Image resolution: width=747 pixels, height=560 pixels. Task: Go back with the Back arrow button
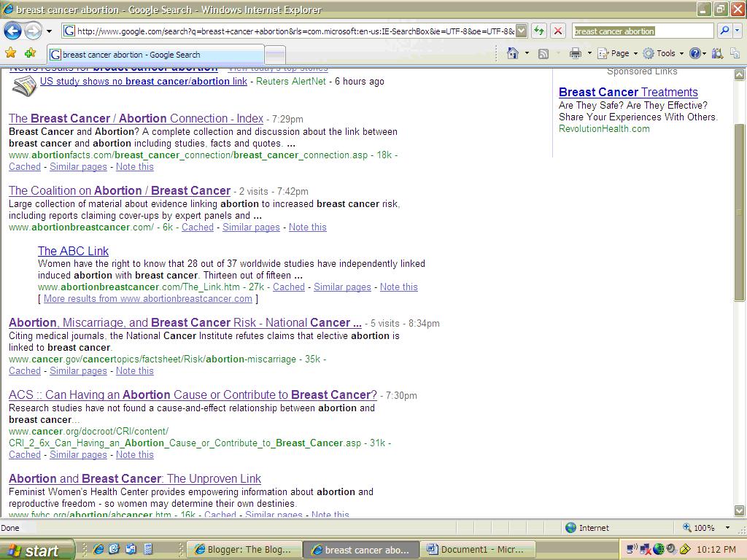(12, 31)
